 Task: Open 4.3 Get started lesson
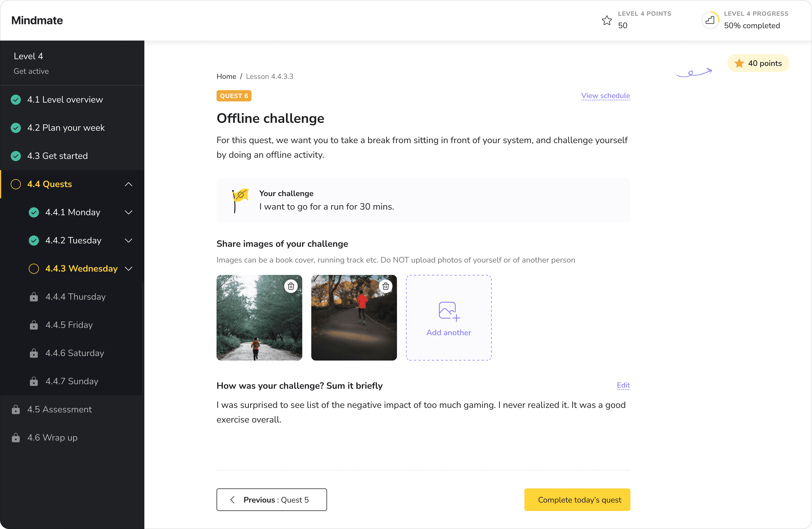pyautogui.click(x=72, y=156)
